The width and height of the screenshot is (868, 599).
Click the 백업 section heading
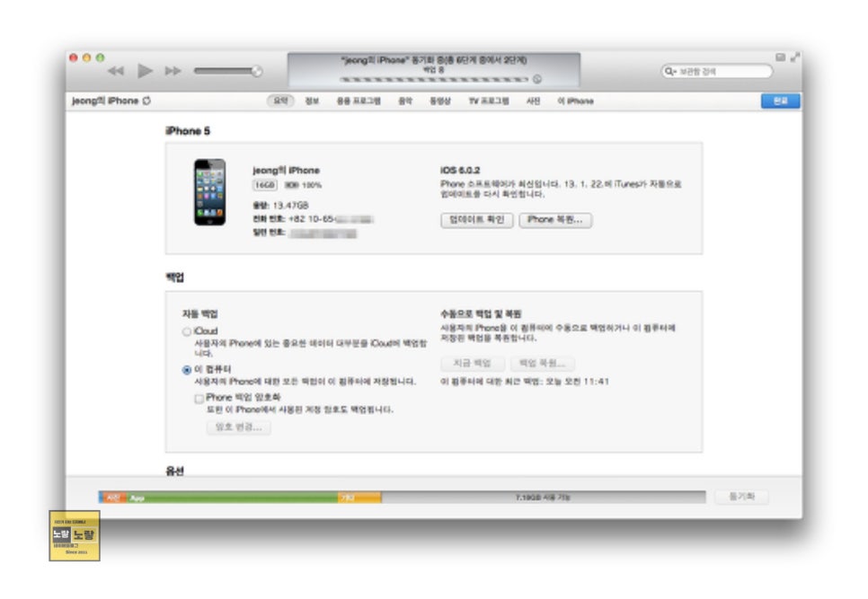click(175, 277)
